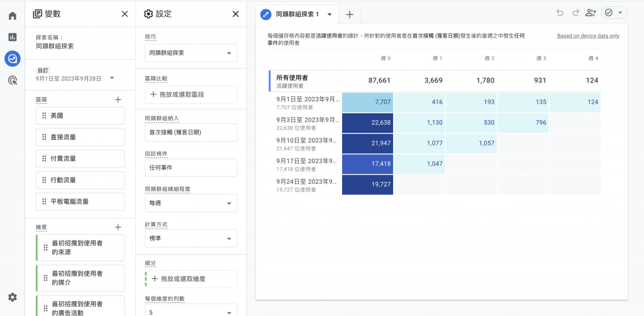Select the 最初招攬到使用者的媒介 dimension
This screenshot has width=644, height=316.
(80, 278)
